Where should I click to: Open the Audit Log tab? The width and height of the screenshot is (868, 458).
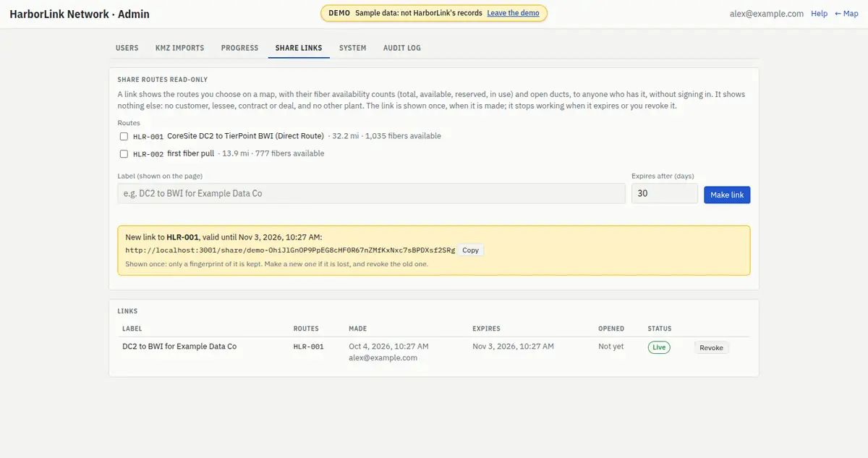pyautogui.click(x=401, y=48)
